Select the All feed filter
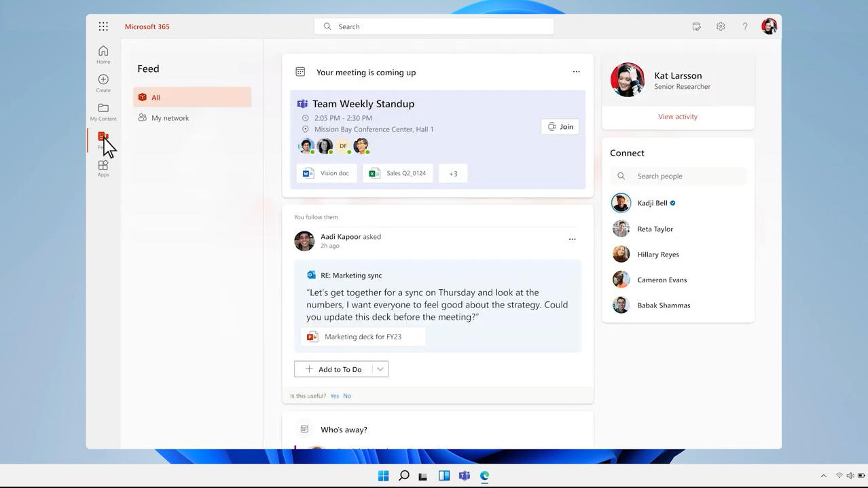This screenshot has width=868, height=488. click(192, 97)
